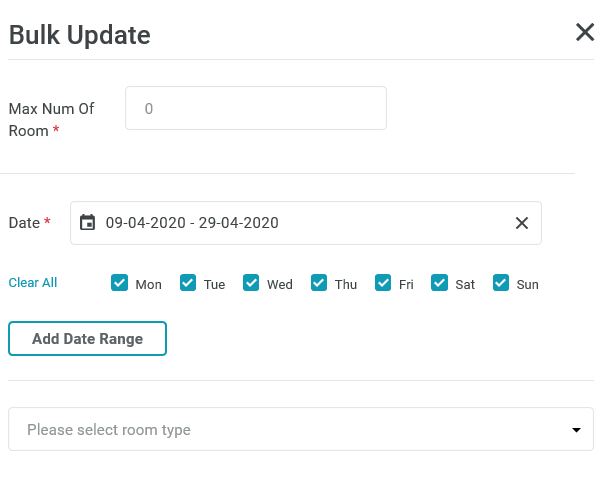The height and width of the screenshot is (478, 602).
Task: Click the room type dropdown arrow
Action: (x=576, y=430)
